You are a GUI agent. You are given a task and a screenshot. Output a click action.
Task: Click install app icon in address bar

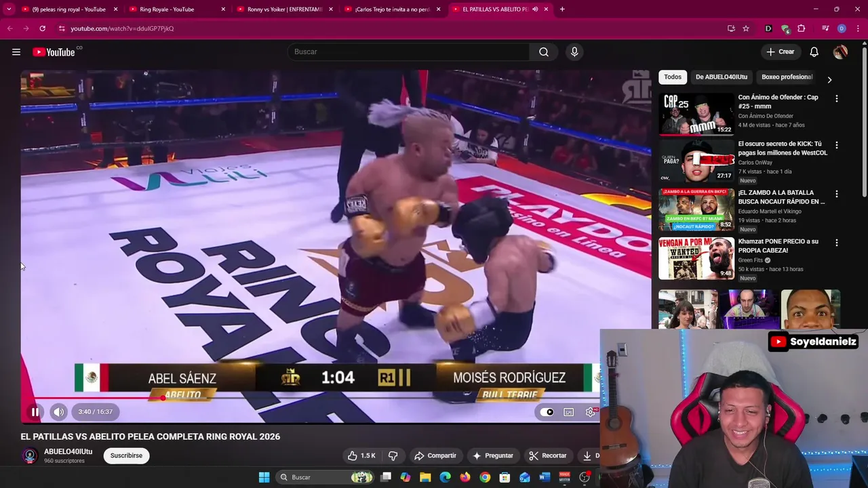[731, 28]
